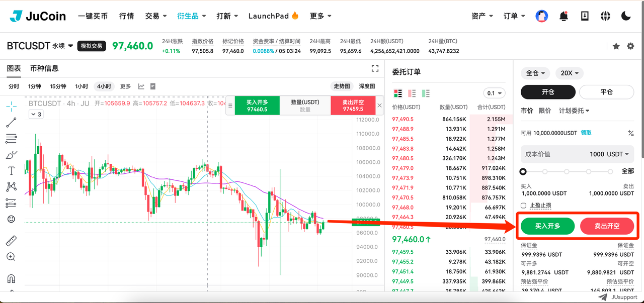644x303 pixels.
Task: Expand the 0.1 price precision dropdown
Action: coord(494,93)
